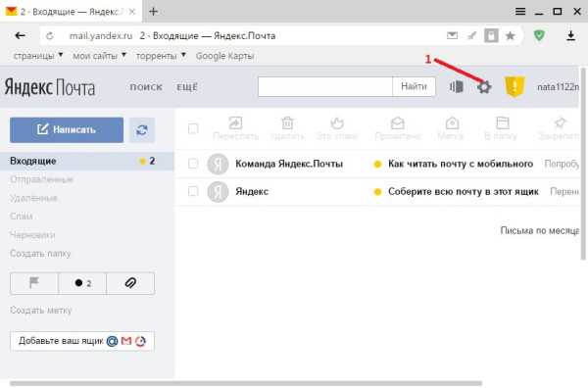Image resolution: width=588 pixels, height=388 pixels.
Task: Click the Входящие browser tab
Action: click(71, 12)
